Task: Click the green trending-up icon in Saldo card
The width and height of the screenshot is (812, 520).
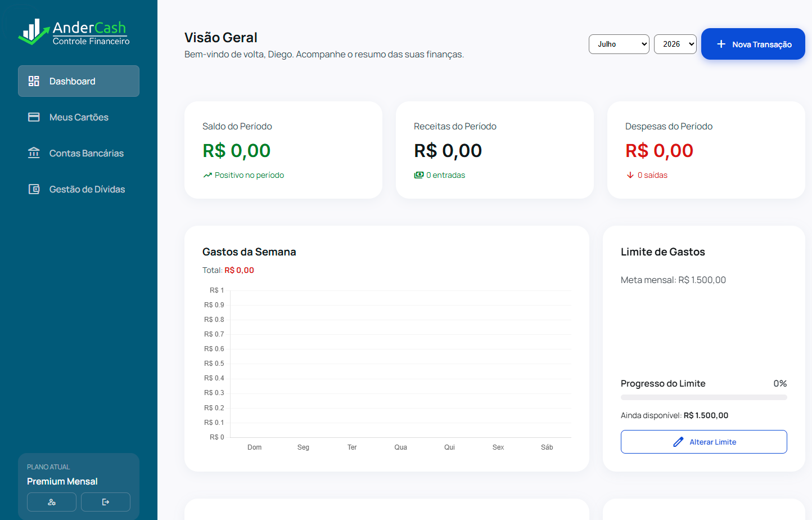Action: (x=207, y=175)
